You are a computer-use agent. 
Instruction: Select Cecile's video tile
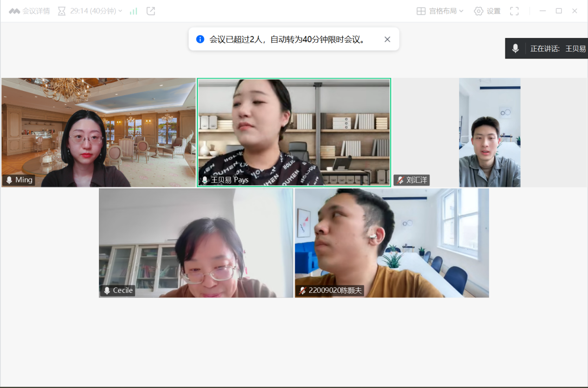pos(196,243)
